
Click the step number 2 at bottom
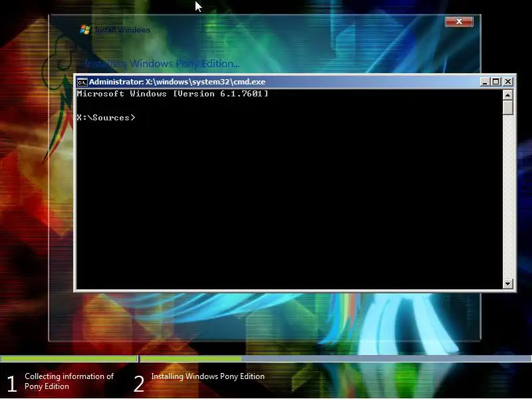(139, 384)
